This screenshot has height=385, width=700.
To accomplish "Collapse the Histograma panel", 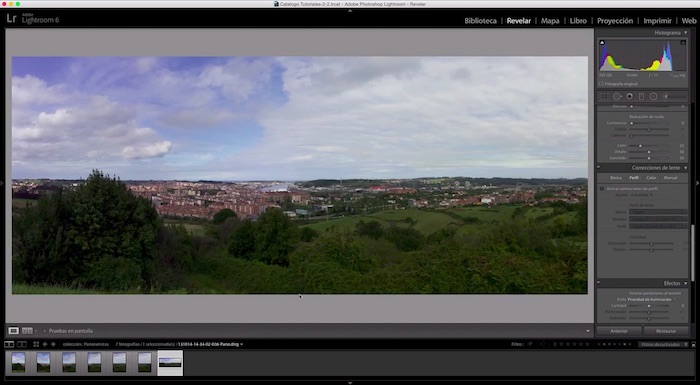I will coord(686,33).
